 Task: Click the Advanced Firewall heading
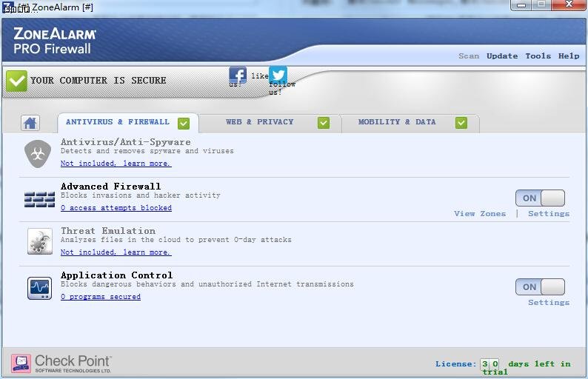110,187
